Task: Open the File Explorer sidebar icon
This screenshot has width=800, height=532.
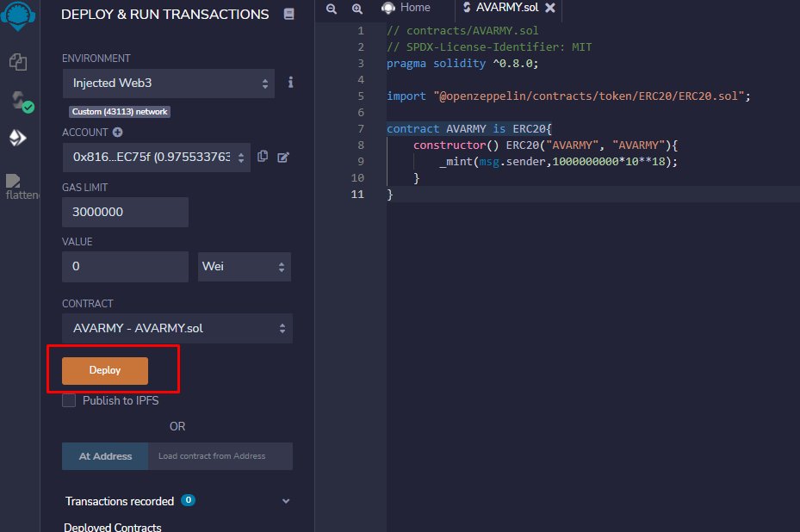Action: click(18, 62)
